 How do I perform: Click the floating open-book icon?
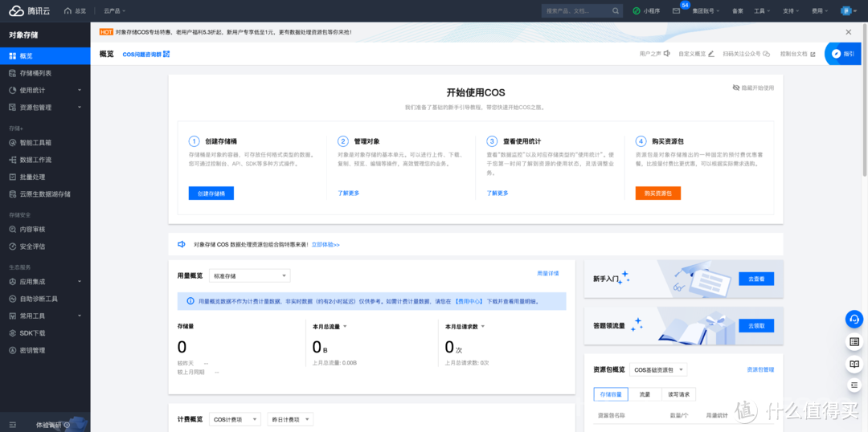point(854,364)
